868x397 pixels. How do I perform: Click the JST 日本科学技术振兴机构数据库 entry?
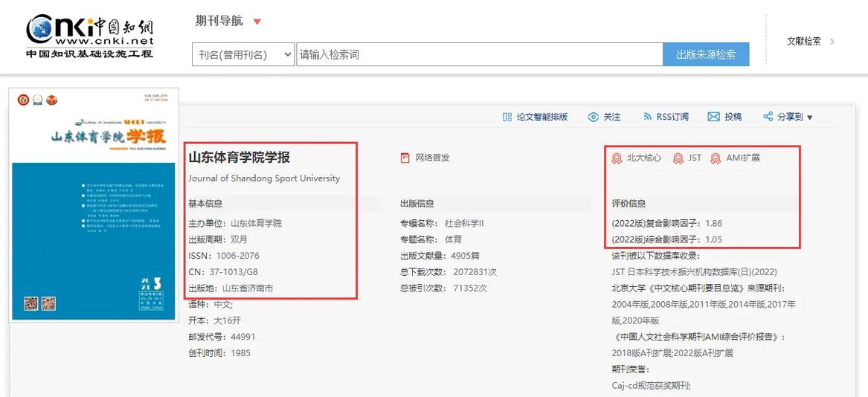(695, 272)
